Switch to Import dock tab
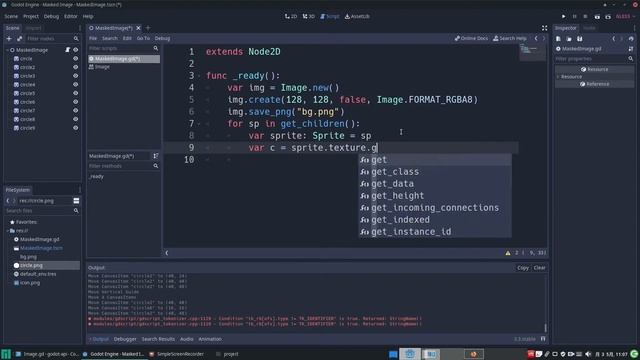The height and width of the screenshot is (360, 640). pos(33,28)
